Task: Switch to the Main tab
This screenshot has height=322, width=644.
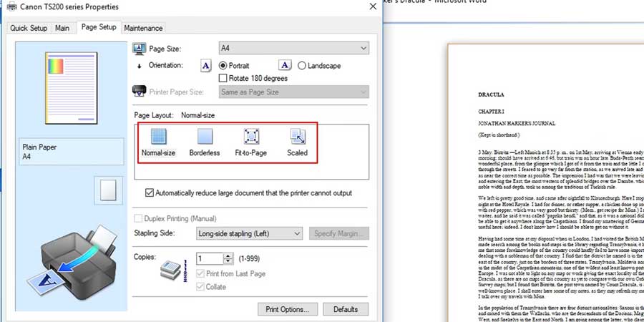Action: click(62, 28)
